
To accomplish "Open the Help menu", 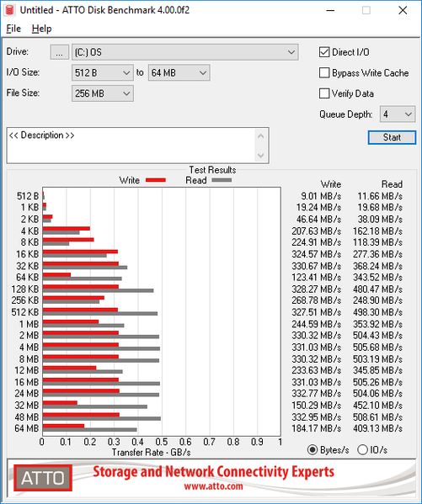I will (x=41, y=29).
